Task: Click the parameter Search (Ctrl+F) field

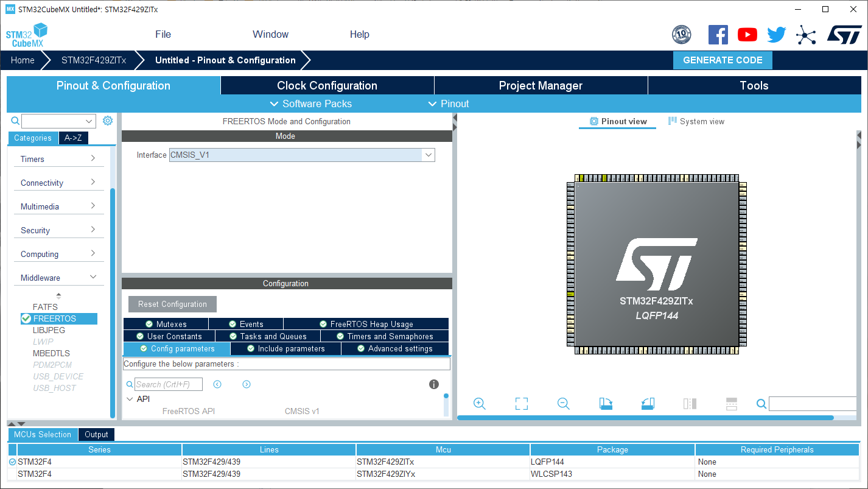Action: (x=169, y=384)
